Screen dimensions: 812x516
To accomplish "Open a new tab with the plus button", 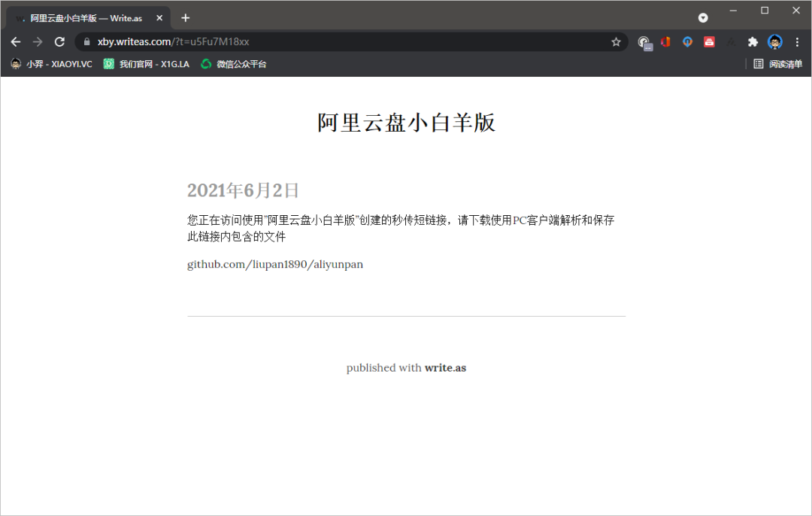I will 185,17.
